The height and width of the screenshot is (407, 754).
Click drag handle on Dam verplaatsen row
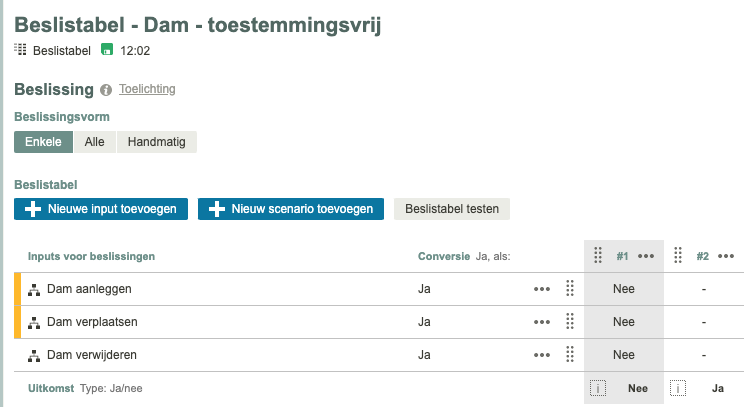tap(569, 322)
